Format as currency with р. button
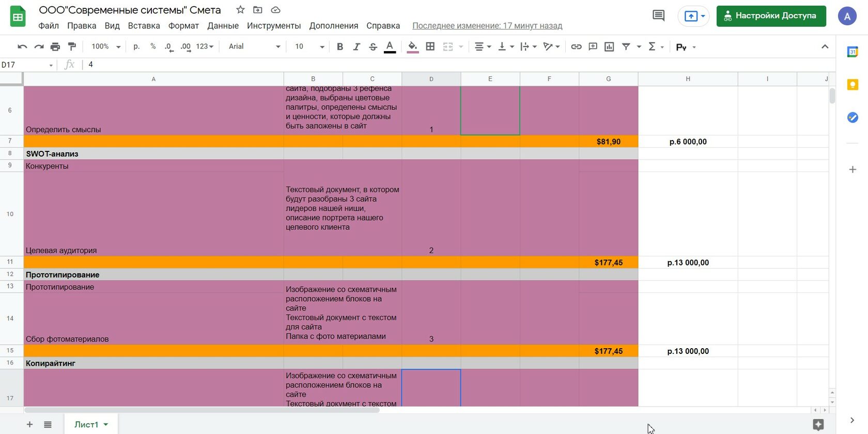The width and height of the screenshot is (868, 434). pyautogui.click(x=136, y=47)
